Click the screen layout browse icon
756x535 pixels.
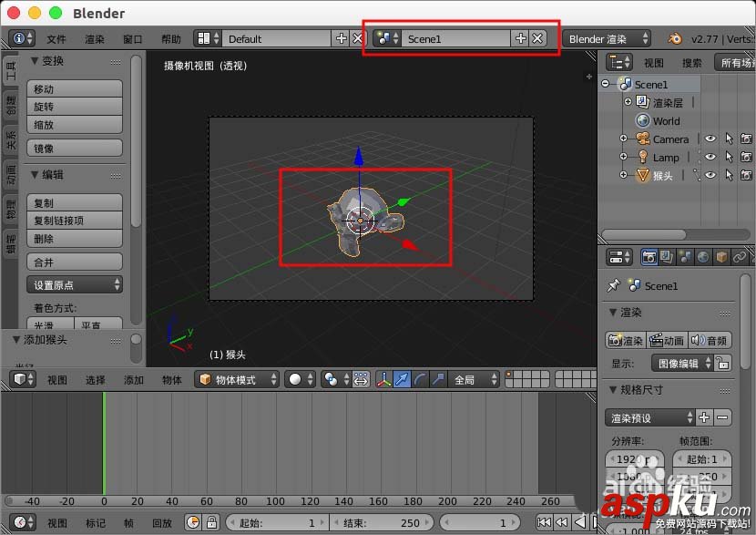pos(208,38)
